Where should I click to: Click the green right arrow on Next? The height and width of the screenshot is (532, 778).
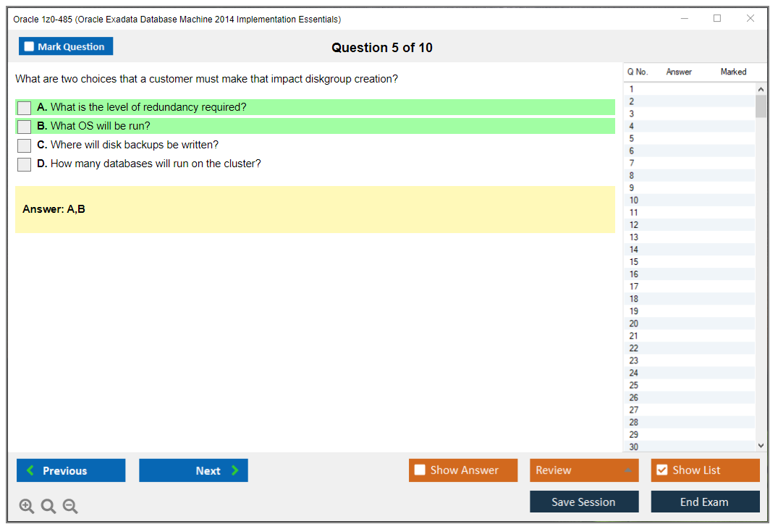click(x=234, y=470)
